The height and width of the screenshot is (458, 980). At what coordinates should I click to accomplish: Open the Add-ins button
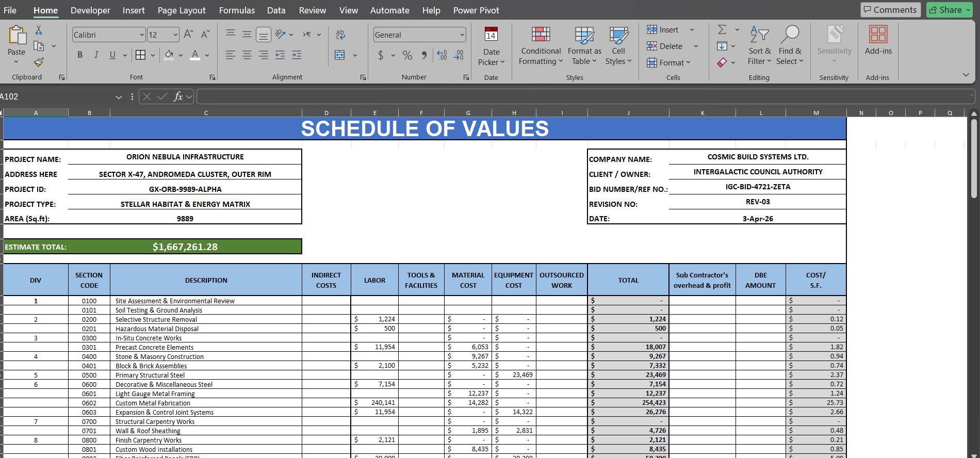point(878,40)
